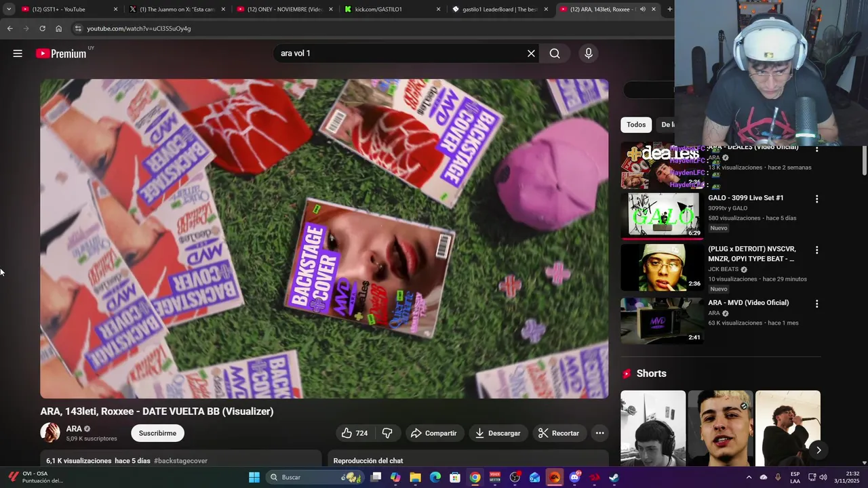Viewport: 868px width, 488px height.
Task: Go back in the browser
Action: tap(9, 28)
